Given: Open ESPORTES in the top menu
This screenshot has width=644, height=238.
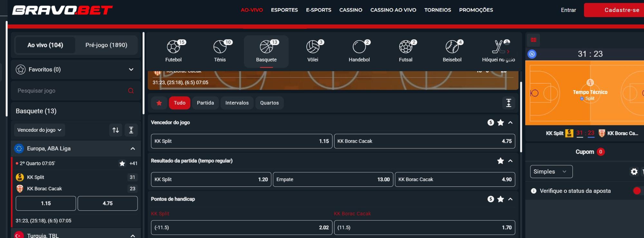Looking at the screenshot, I should point(284,10).
